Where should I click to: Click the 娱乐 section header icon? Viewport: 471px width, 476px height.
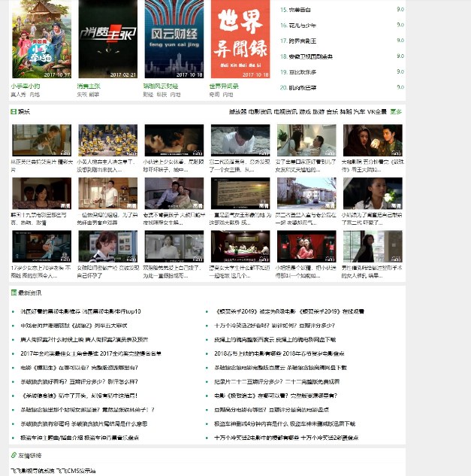click(14, 112)
